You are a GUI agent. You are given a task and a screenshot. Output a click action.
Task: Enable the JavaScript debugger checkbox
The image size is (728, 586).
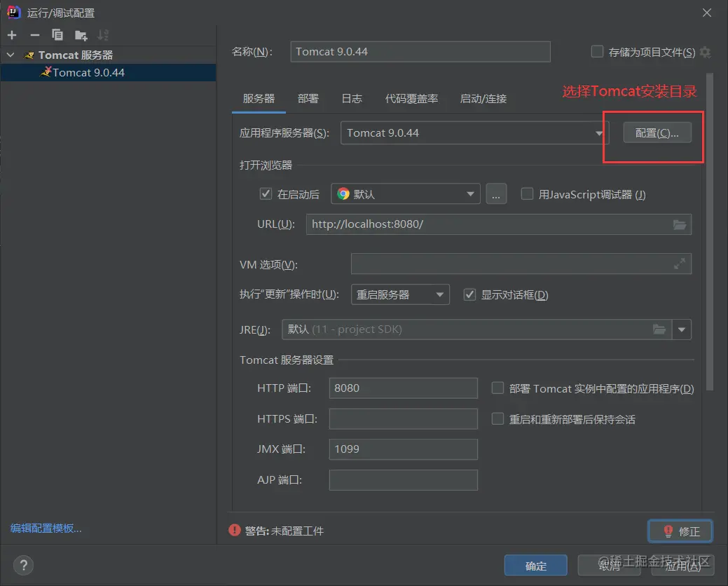click(527, 194)
